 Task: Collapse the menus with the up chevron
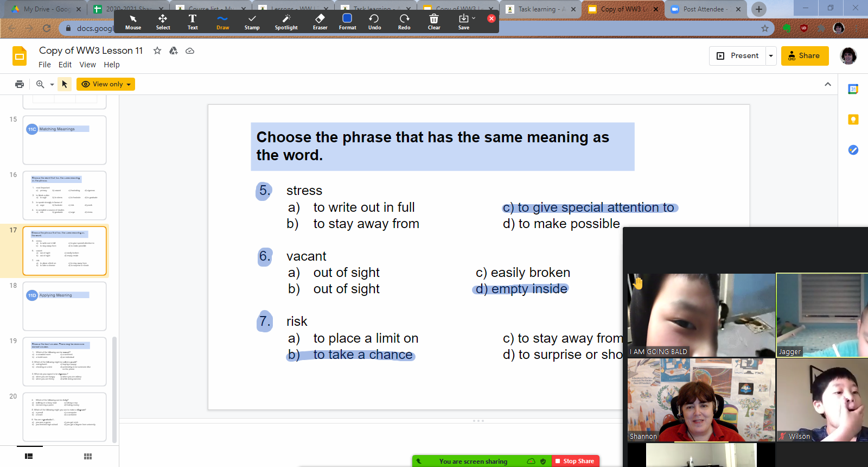coord(828,84)
